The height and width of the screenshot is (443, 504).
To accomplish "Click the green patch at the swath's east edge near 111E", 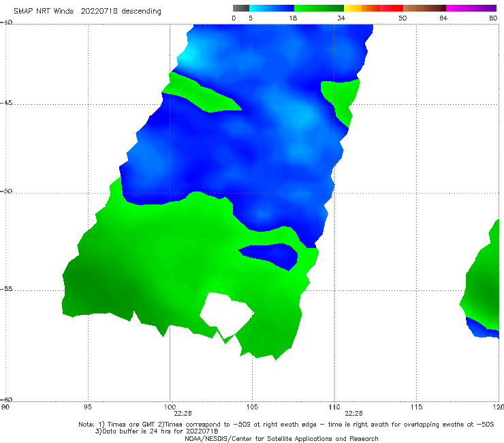I will [343, 97].
